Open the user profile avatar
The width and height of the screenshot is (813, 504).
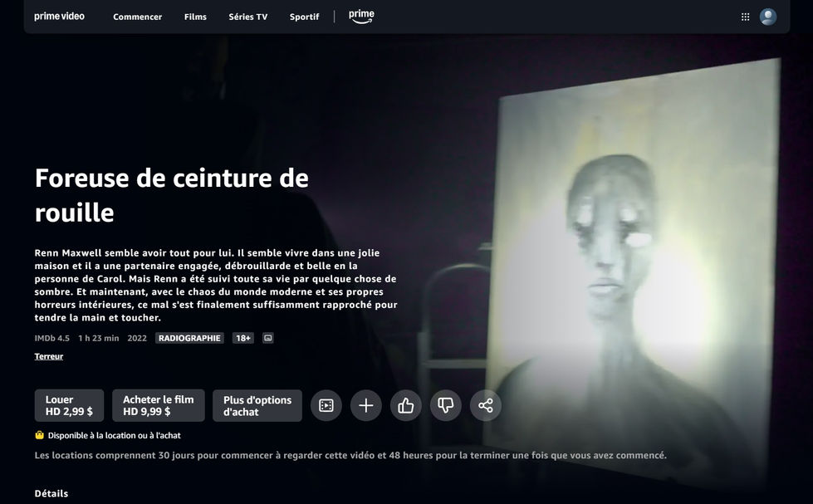coord(768,17)
